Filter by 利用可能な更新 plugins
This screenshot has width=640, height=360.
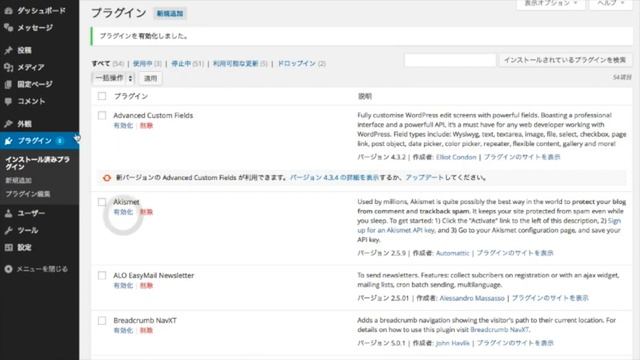pos(236,63)
